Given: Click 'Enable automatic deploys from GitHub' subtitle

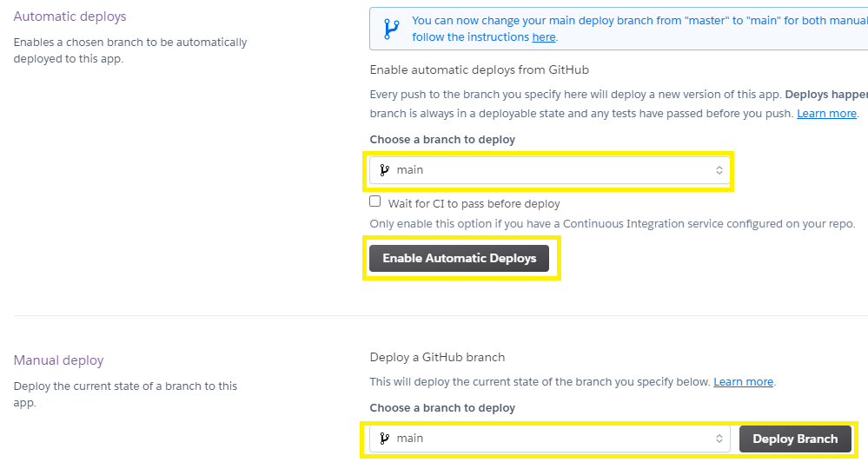Looking at the screenshot, I should (x=480, y=69).
